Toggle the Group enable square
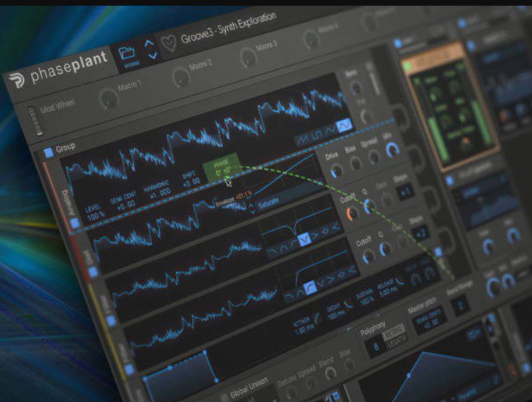This screenshot has height=402, width=532. pos(49,152)
